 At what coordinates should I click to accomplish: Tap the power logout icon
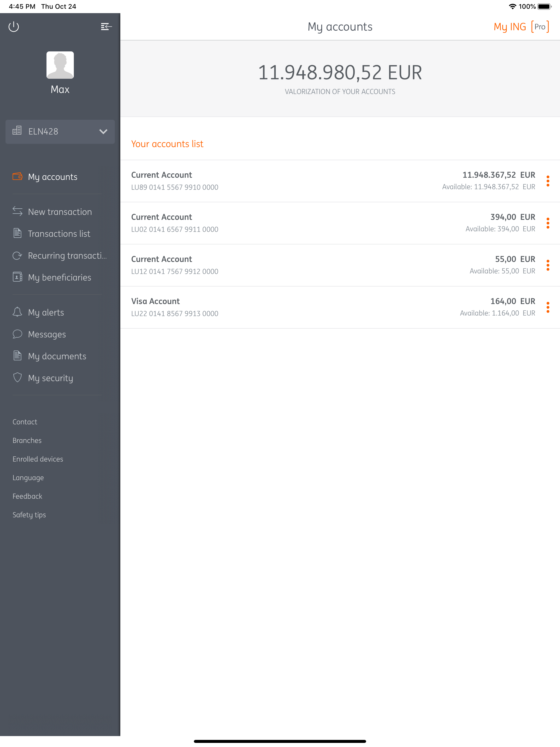[x=13, y=26]
